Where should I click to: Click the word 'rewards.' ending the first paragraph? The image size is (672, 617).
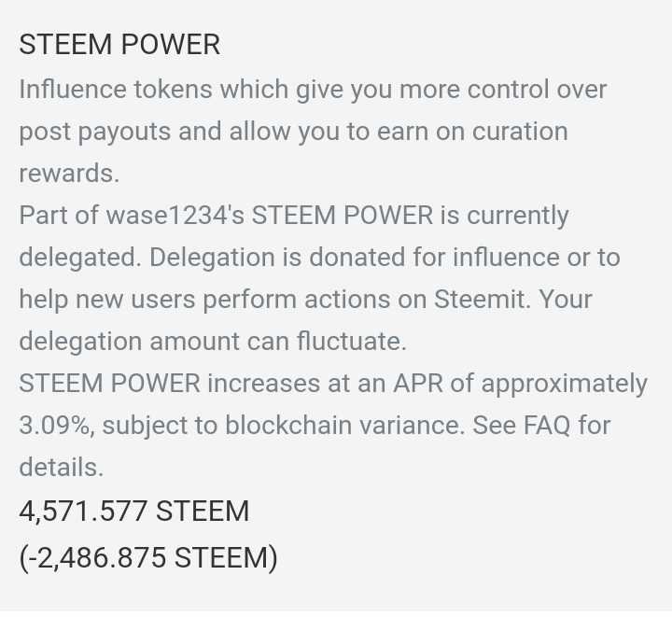click(69, 174)
